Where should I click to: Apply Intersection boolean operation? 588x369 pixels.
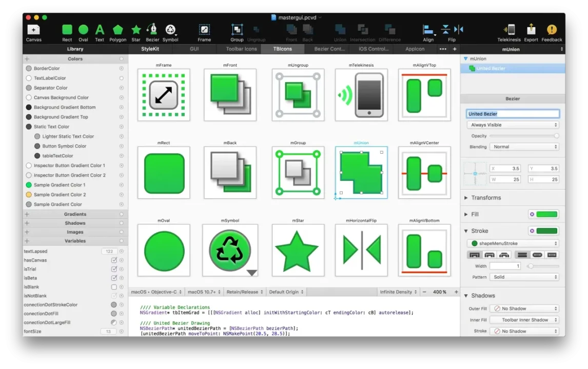pyautogui.click(x=362, y=33)
